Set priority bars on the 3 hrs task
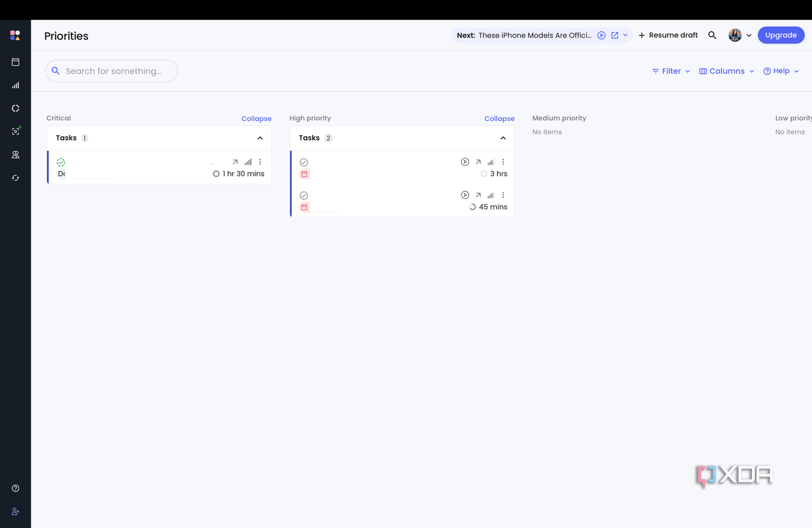 490,162
